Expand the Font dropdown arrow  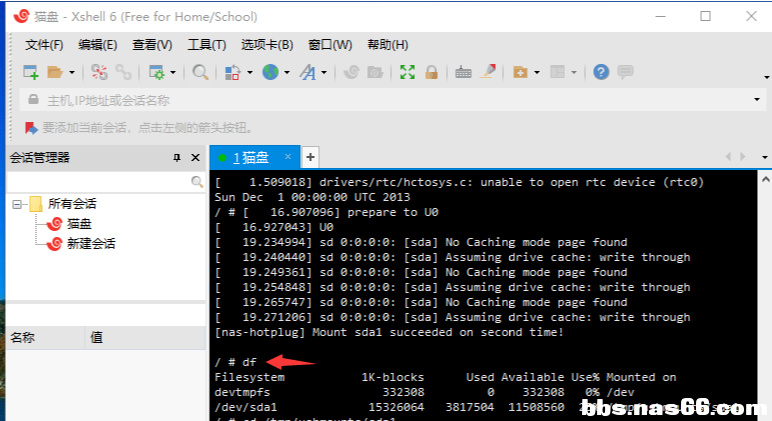(324, 73)
